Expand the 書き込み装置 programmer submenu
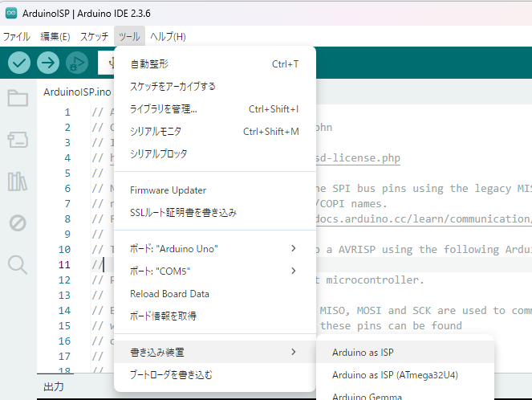Viewport: 532px width, 400px height. 213,352
